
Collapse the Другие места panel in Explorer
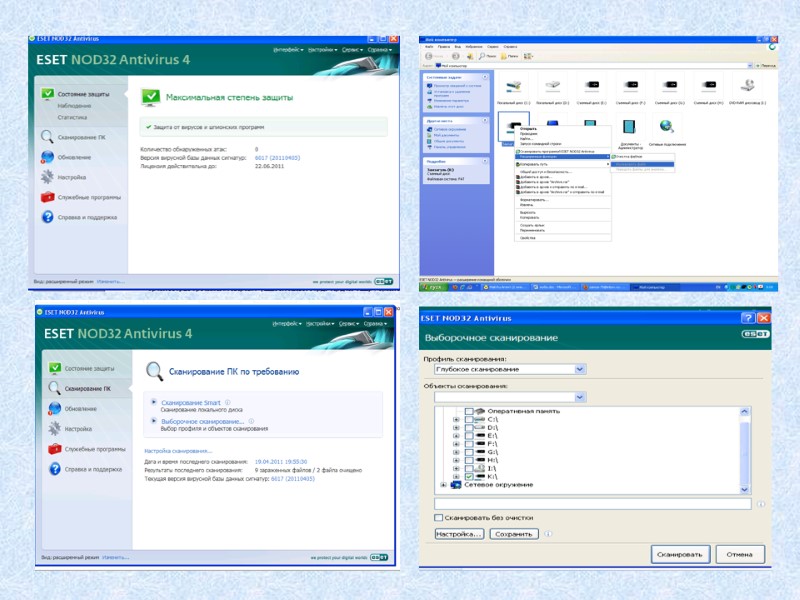click(x=485, y=120)
